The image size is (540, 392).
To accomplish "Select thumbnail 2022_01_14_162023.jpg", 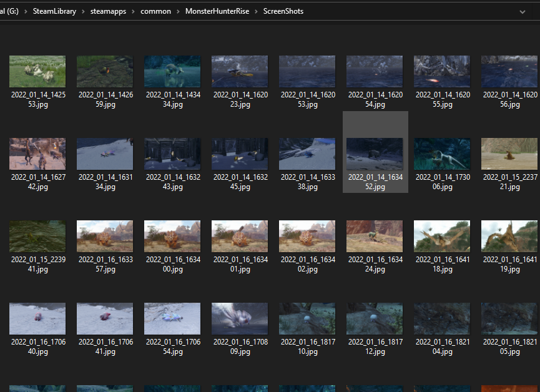I will [240, 71].
